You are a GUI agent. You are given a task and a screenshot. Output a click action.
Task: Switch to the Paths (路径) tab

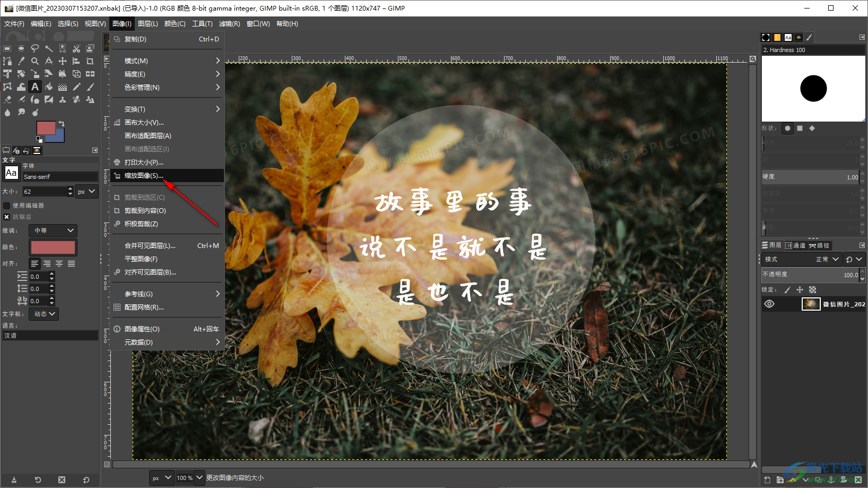click(x=819, y=245)
